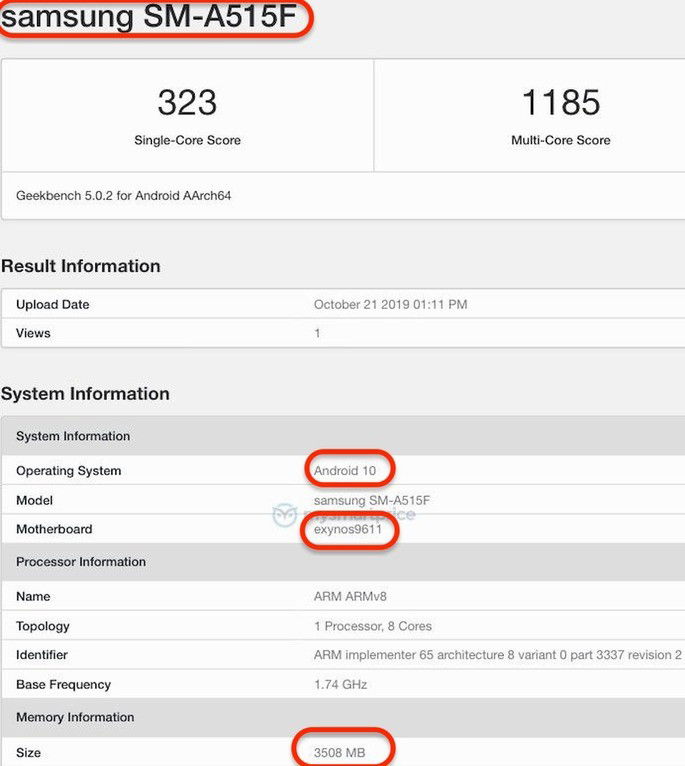The height and width of the screenshot is (766, 685).
Task: Click the Base Frequency row label
Action: 64,685
